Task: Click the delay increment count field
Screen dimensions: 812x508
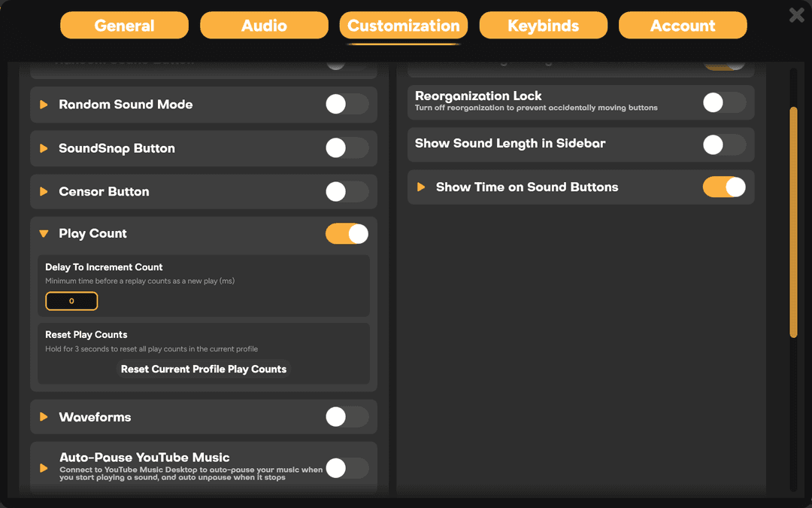Action: [x=71, y=300]
